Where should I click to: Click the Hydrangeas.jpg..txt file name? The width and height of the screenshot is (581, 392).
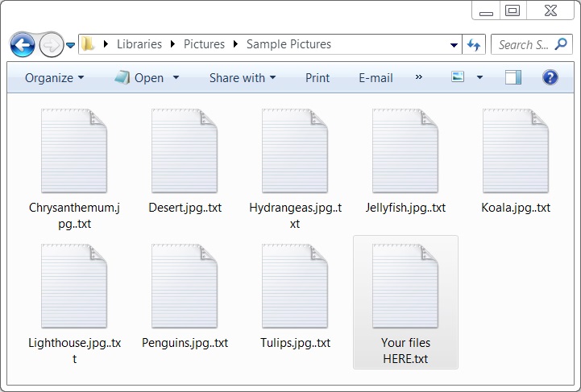[295, 216]
